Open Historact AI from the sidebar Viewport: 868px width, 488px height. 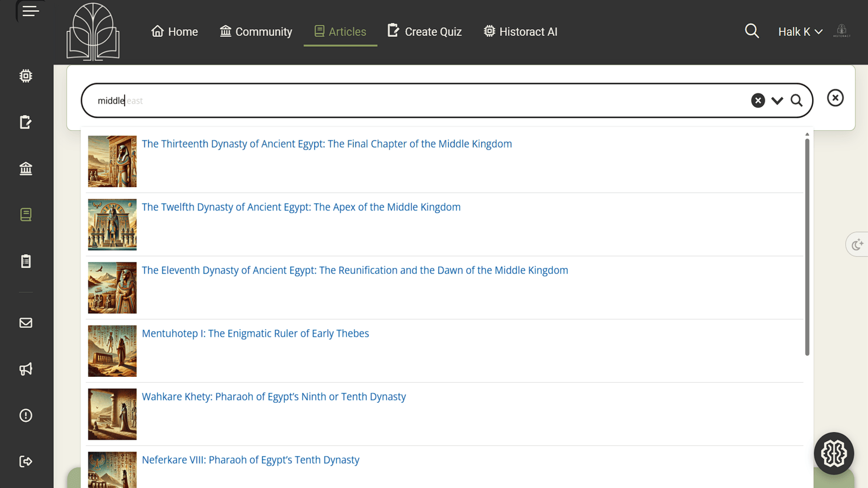[25, 76]
